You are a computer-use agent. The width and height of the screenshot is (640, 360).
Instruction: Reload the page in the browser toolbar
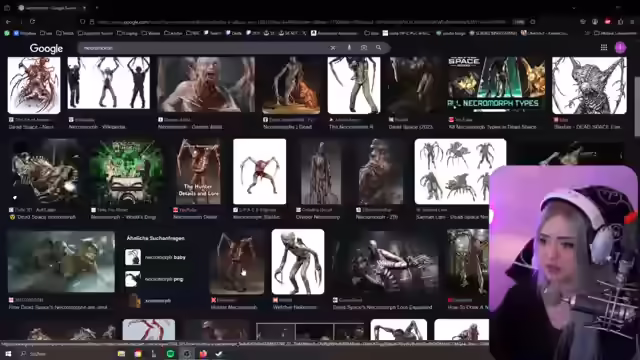[x=32, y=22]
